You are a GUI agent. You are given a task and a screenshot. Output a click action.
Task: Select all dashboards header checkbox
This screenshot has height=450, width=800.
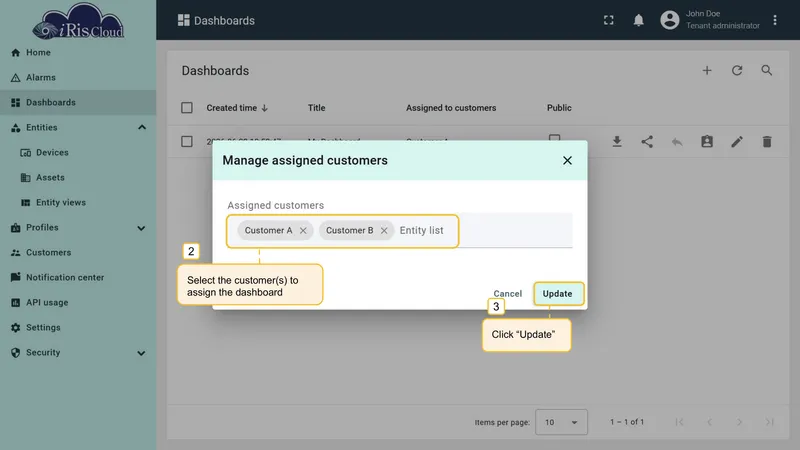pyautogui.click(x=187, y=108)
